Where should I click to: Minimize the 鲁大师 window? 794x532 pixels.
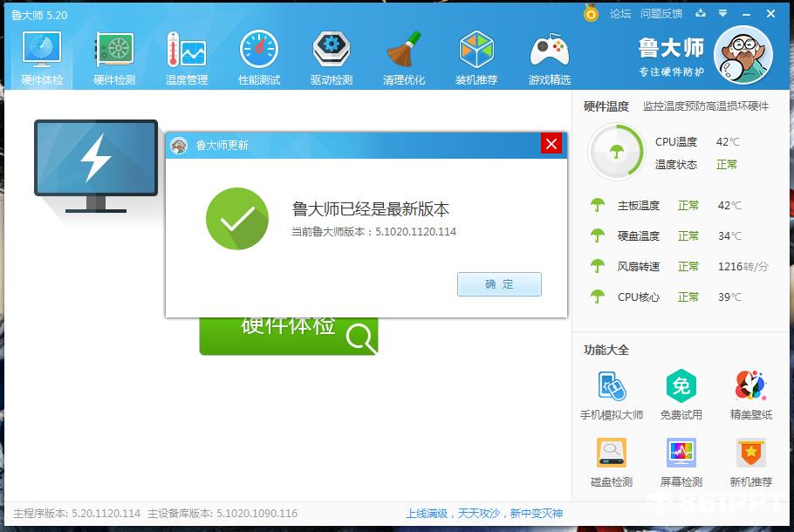pyautogui.click(x=746, y=15)
